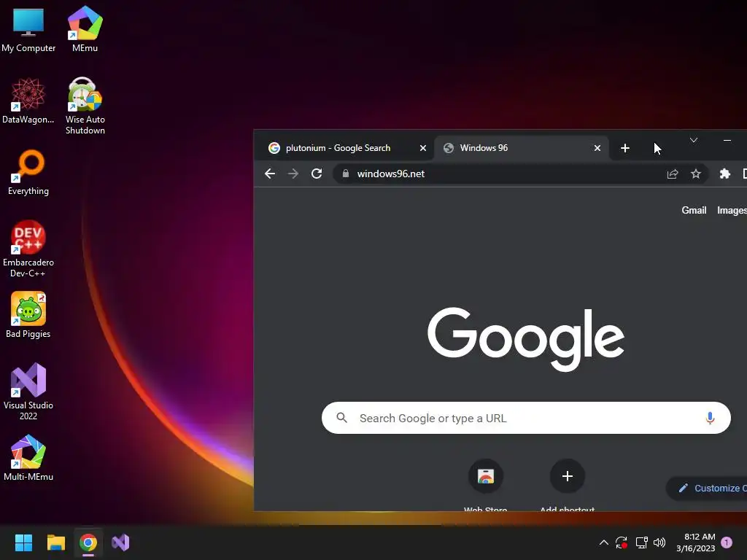747x560 pixels.
Task: Open the notification center badge
Action: coord(727,542)
